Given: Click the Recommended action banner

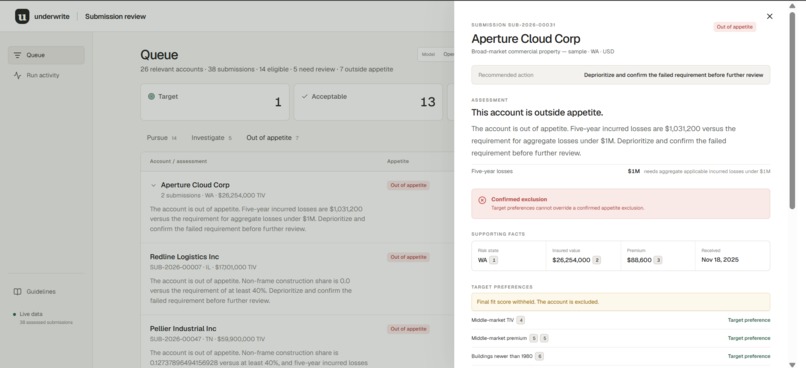Looking at the screenshot, I should (x=620, y=75).
